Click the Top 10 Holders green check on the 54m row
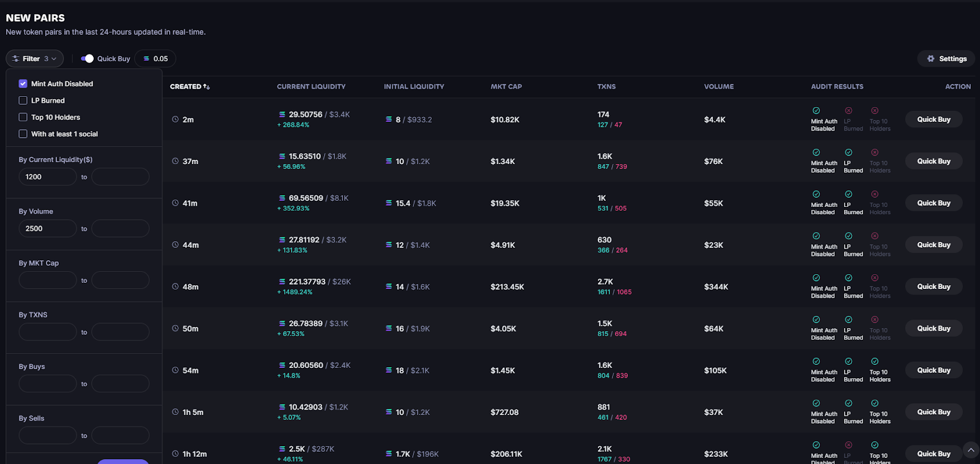This screenshot has width=980, height=464. pyautogui.click(x=875, y=361)
